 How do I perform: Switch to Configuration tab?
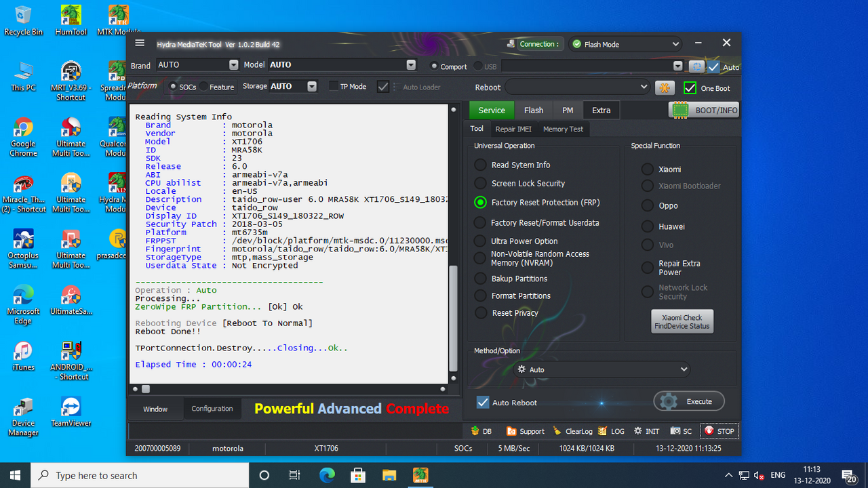(212, 409)
